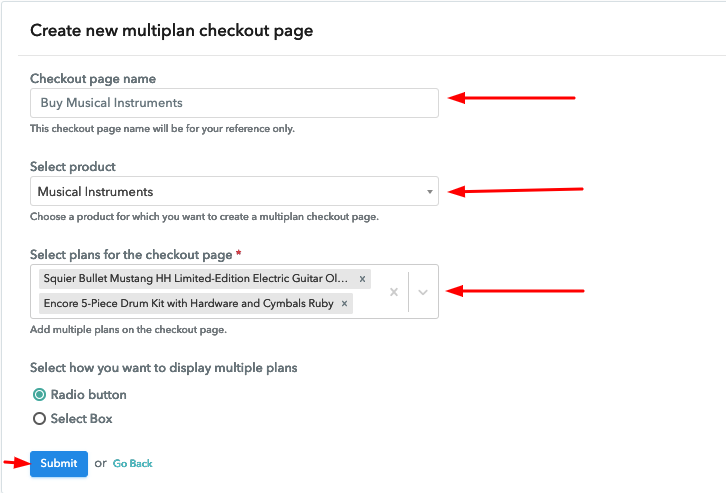The image size is (726, 493).
Task: Click the Radio button label text
Action: coord(88,394)
